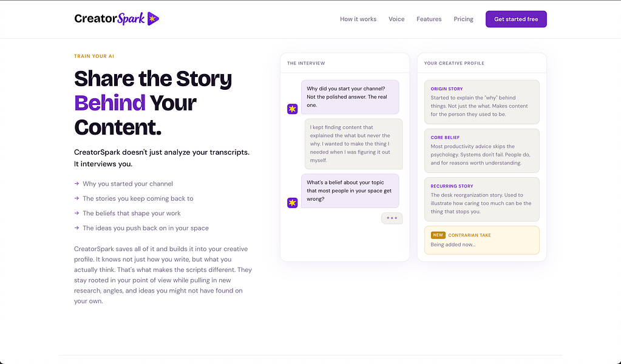Click arrow icon before 'The stories you keep coming back to'

pos(76,198)
